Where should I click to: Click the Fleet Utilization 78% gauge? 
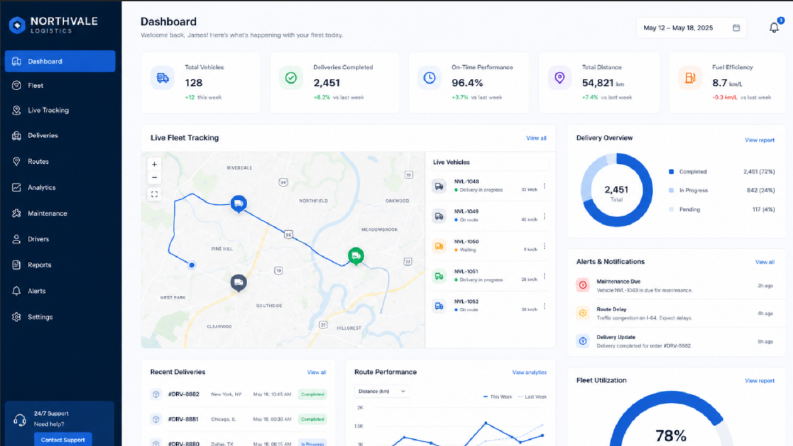671,419
